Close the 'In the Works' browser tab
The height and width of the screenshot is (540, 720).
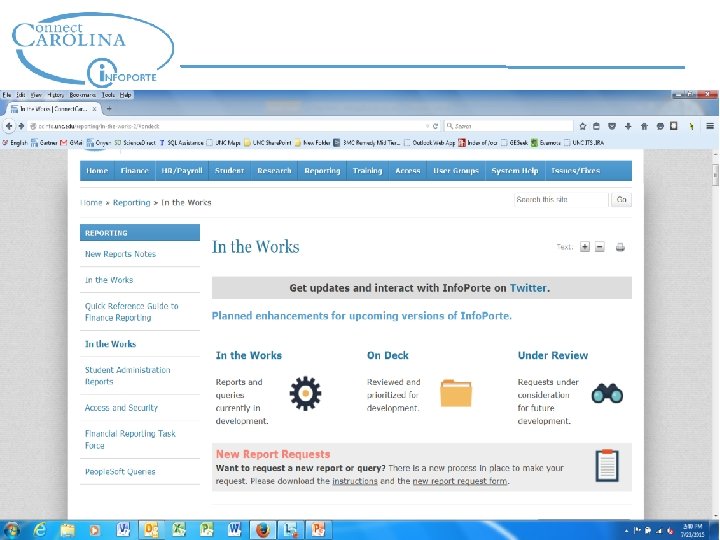(94, 109)
